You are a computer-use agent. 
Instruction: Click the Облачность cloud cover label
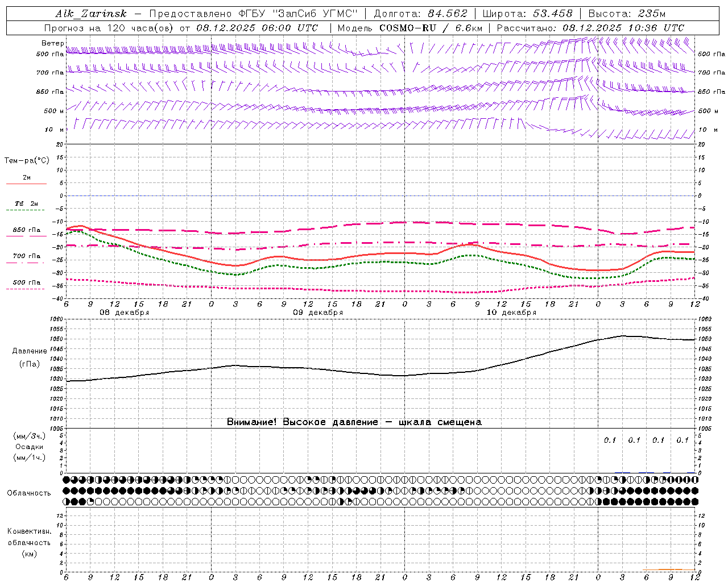(x=29, y=493)
